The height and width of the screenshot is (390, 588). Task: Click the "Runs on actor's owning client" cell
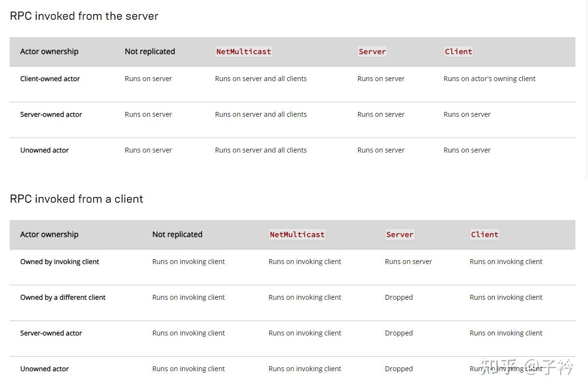click(x=490, y=79)
